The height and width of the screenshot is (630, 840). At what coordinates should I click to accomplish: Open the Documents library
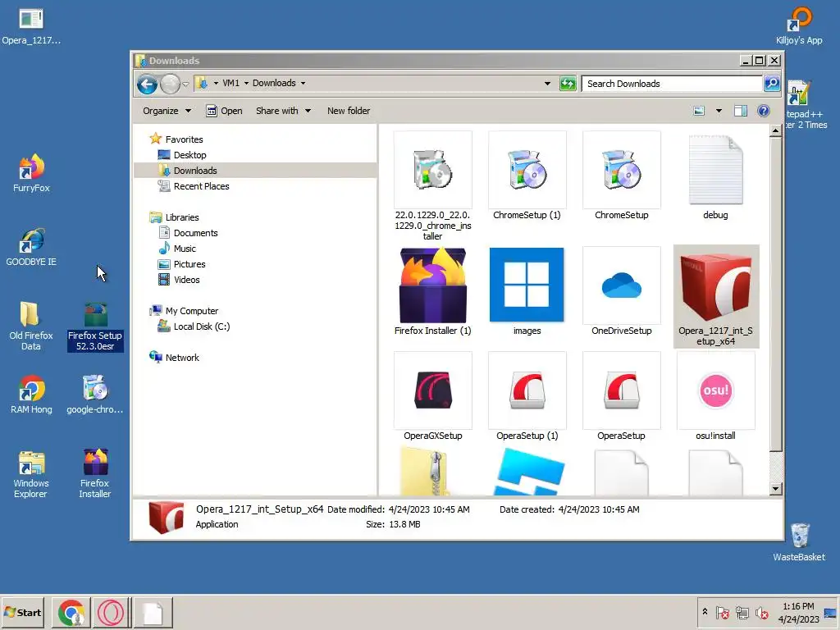click(x=195, y=233)
